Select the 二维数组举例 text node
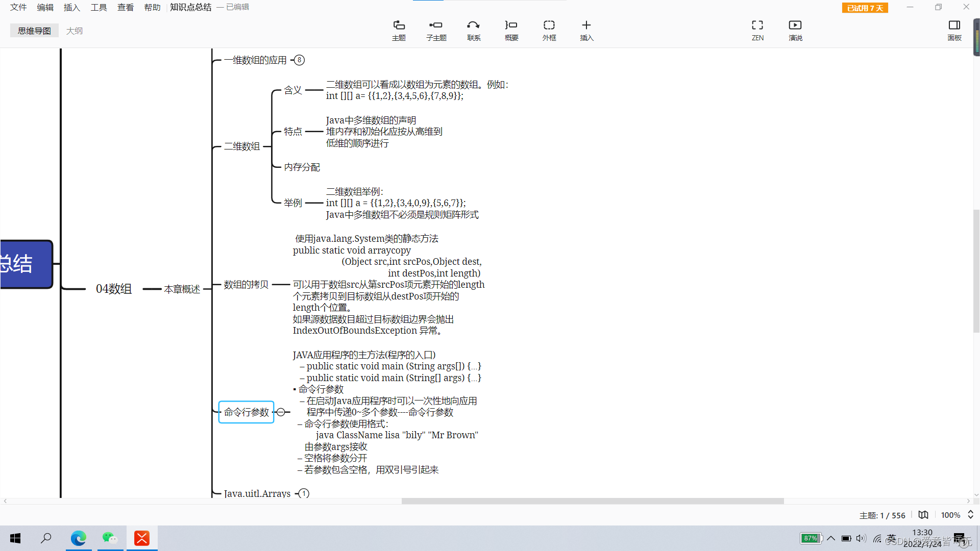This screenshot has height=551, width=980. click(402, 203)
